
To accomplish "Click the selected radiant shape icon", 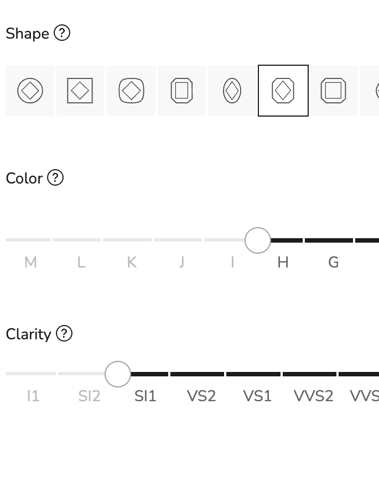I will 283,91.
